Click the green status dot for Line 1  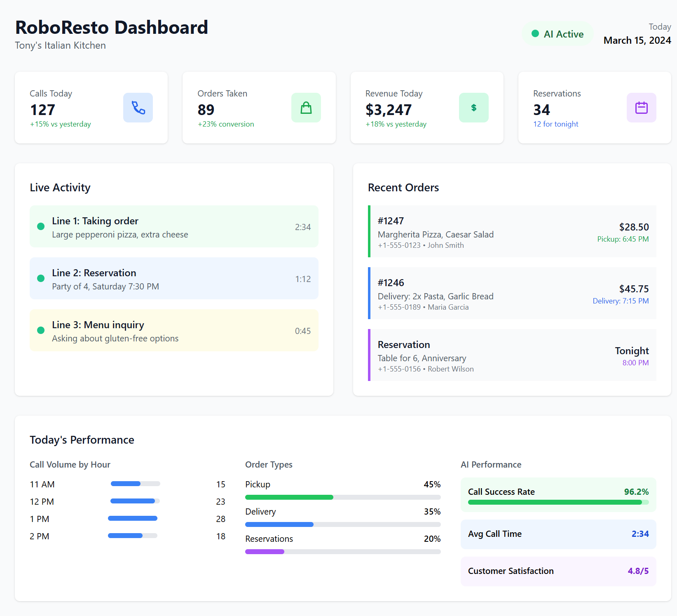pyautogui.click(x=41, y=226)
